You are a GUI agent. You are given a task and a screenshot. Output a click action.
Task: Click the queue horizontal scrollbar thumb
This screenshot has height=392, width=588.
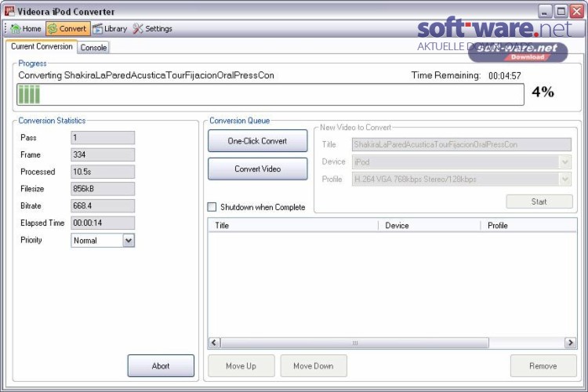(354, 343)
